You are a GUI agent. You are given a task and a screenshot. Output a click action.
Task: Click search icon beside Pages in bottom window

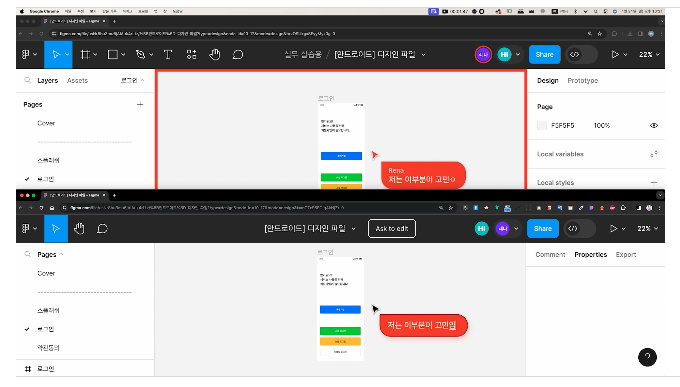[x=28, y=254]
